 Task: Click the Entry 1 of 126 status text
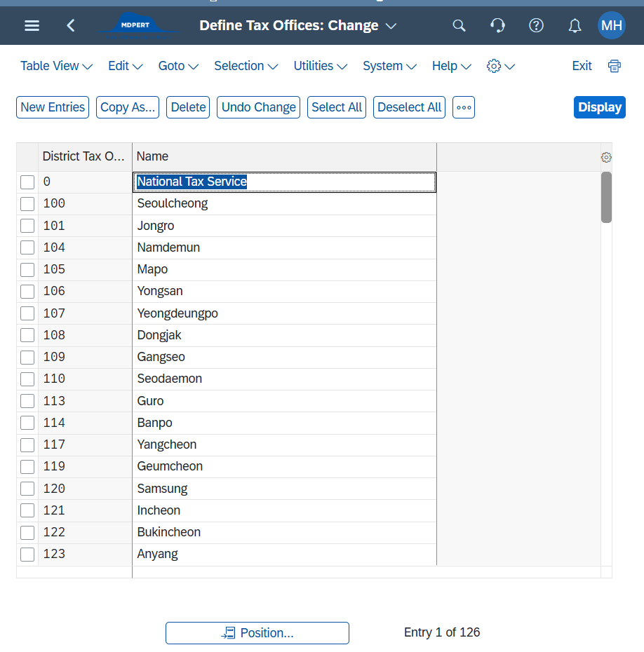point(442,632)
